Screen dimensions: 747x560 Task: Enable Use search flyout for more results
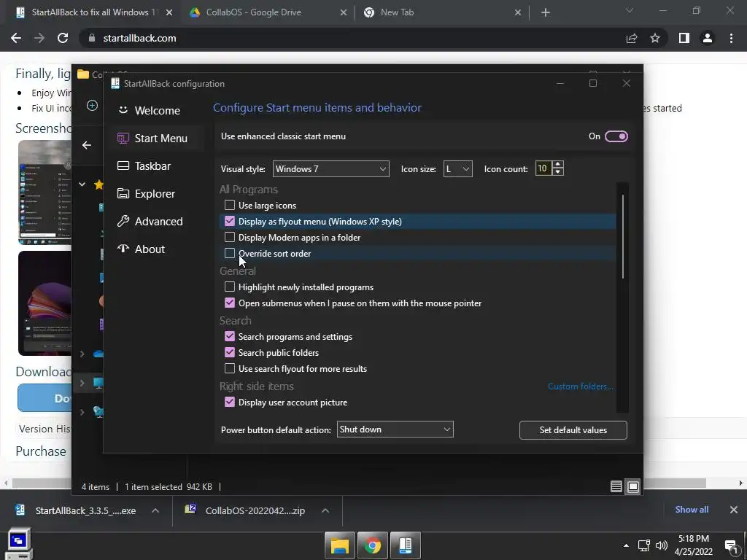[x=230, y=368]
